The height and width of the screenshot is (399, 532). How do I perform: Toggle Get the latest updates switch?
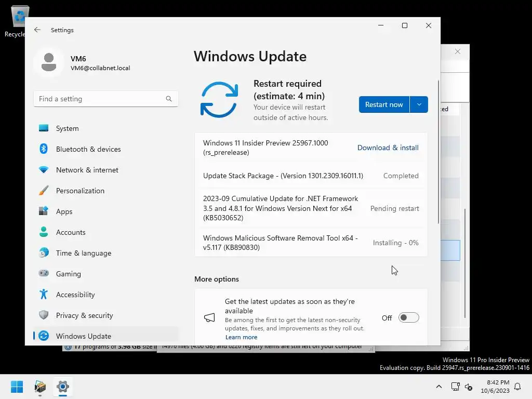(x=408, y=317)
